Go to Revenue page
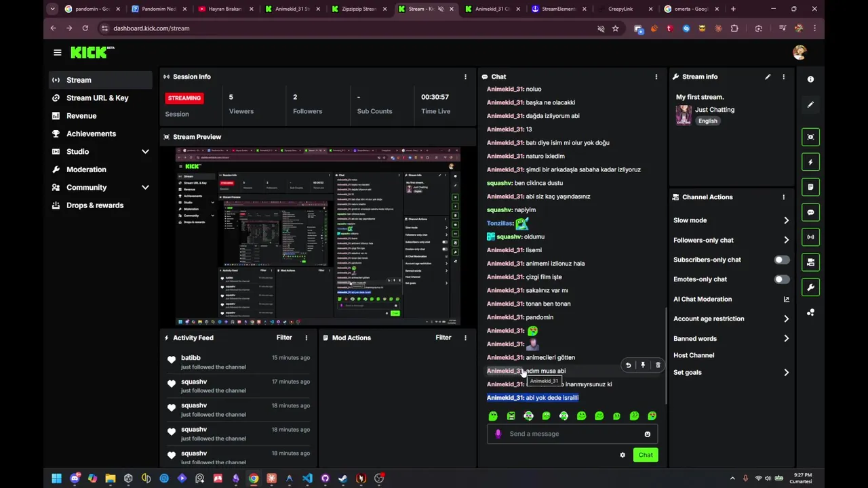868x488 pixels. (100, 116)
